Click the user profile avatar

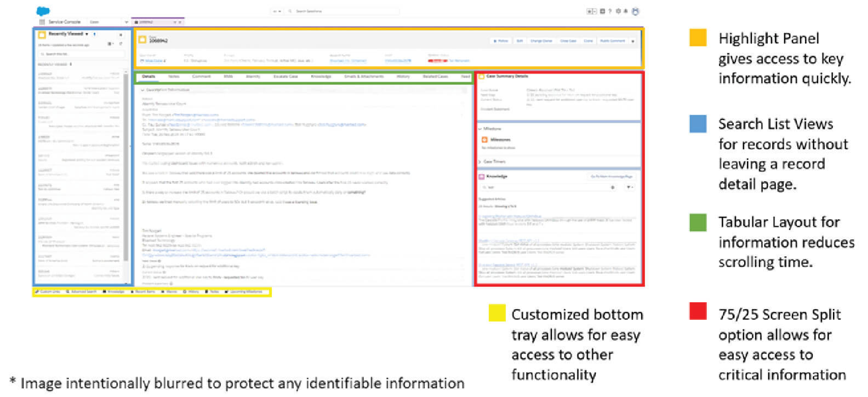pos(636,11)
